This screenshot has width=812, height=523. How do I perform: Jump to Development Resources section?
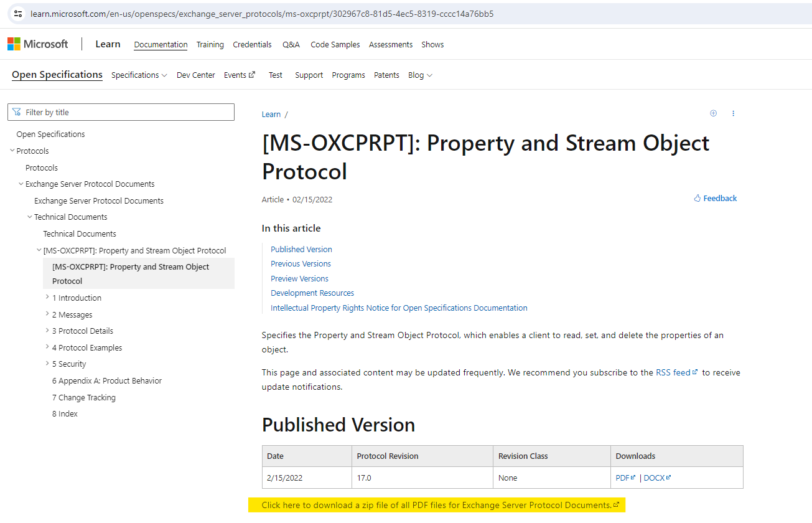[312, 293]
